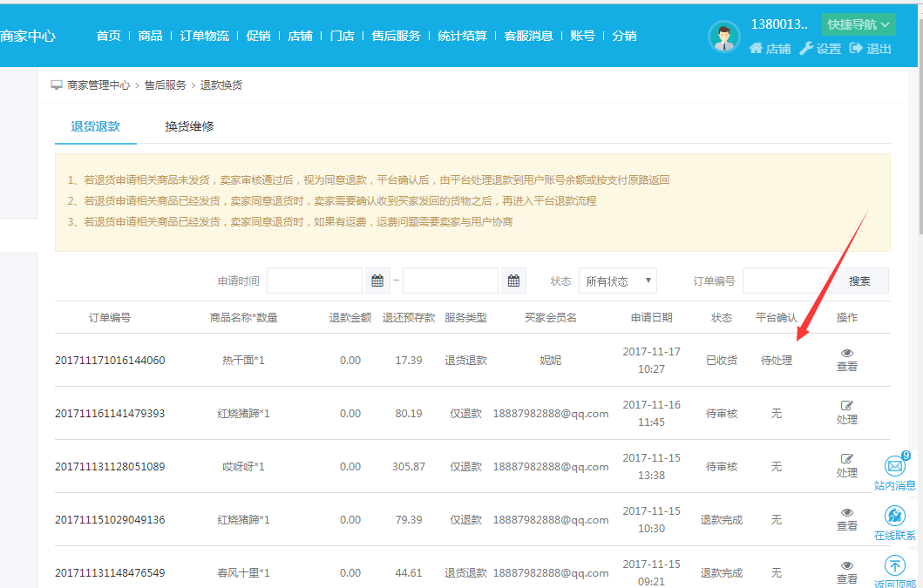Image resolution: width=923 pixels, height=588 pixels.
Task: Select the 退货退款 tab
Action: 95,126
